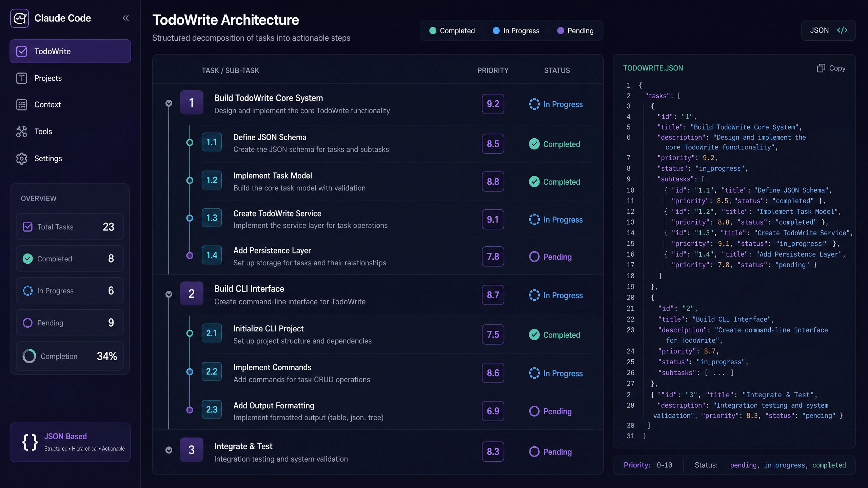868x488 pixels.
Task: Click the curly braces JSON Based icon
Action: click(x=30, y=442)
